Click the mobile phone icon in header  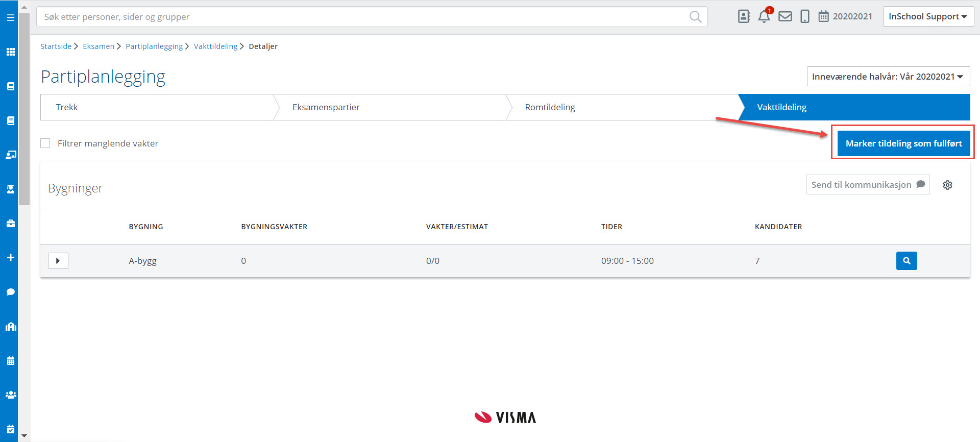[x=805, y=16]
